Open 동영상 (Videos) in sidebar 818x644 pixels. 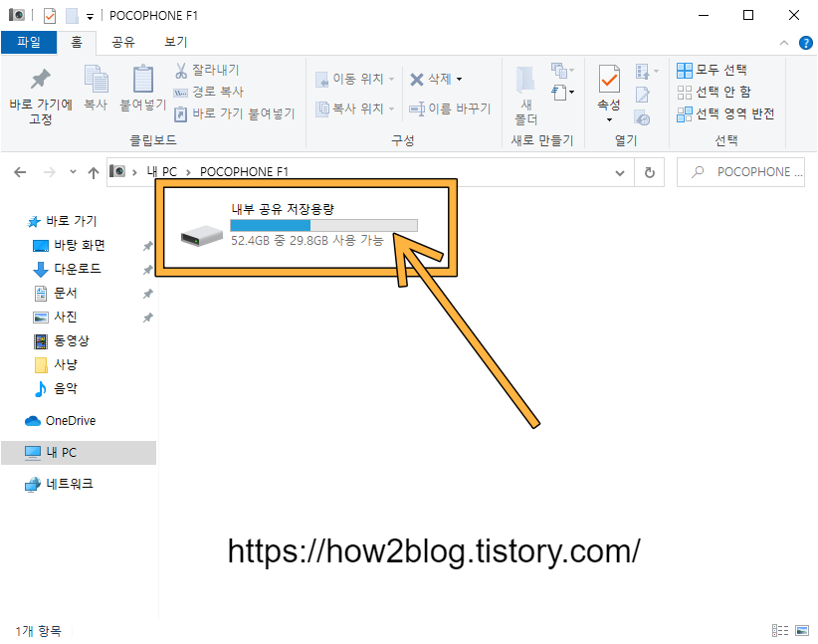(61, 340)
